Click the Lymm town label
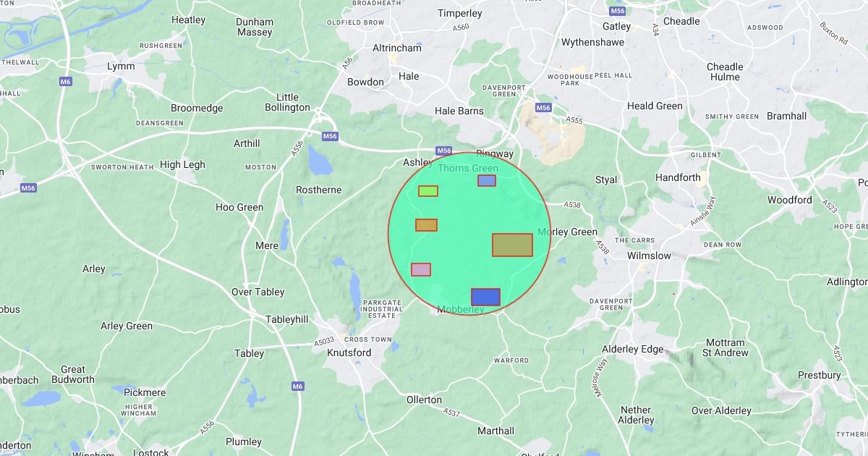868x456 pixels. point(121,66)
